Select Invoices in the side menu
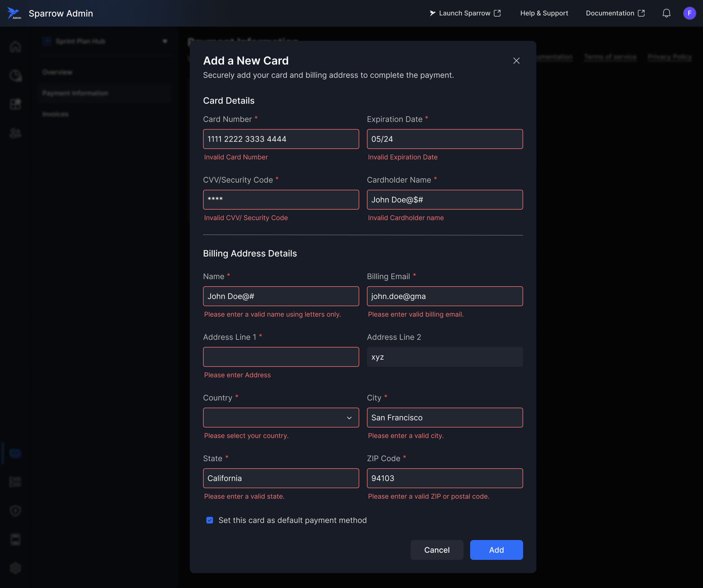The image size is (703, 588). point(55,114)
